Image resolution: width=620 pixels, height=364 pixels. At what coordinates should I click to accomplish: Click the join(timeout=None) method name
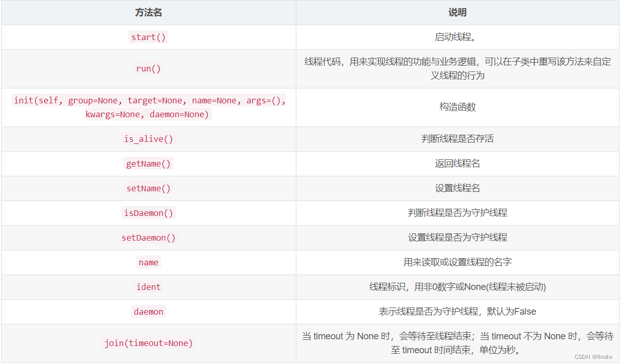tap(148, 343)
